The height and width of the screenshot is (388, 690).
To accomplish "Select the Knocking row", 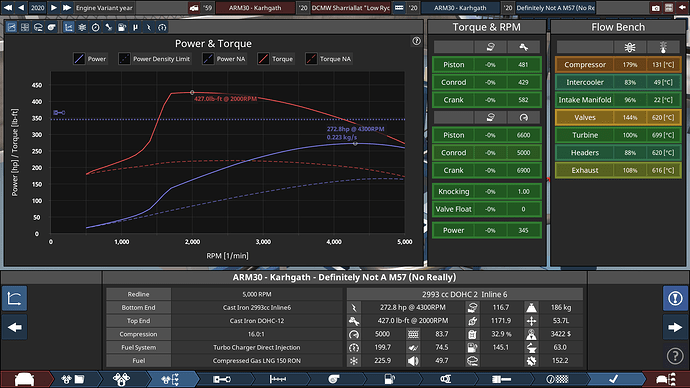I will click(x=487, y=191).
